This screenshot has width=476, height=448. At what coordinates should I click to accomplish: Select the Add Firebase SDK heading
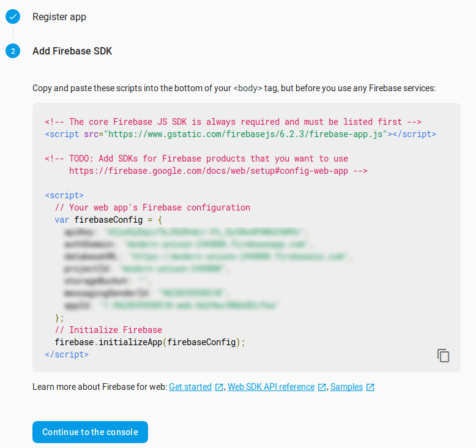[x=72, y=51]
